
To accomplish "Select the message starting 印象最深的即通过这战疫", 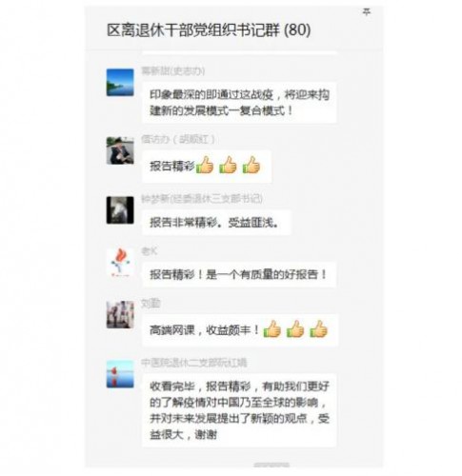I will point(239,103).
